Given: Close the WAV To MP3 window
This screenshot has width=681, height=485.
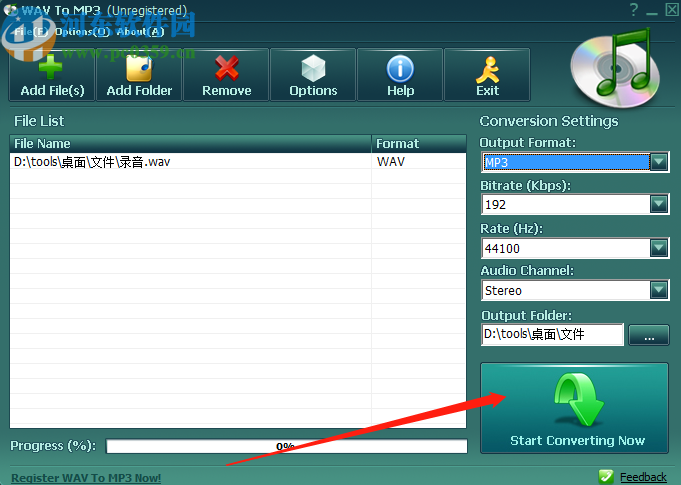Looking at the screenshot, I should [x=672, y=10].
